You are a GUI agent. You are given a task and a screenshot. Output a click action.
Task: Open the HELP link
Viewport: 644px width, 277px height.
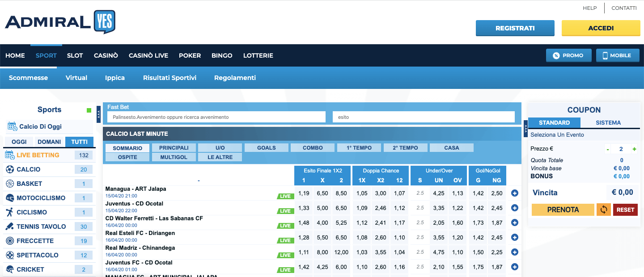(590, 8)
